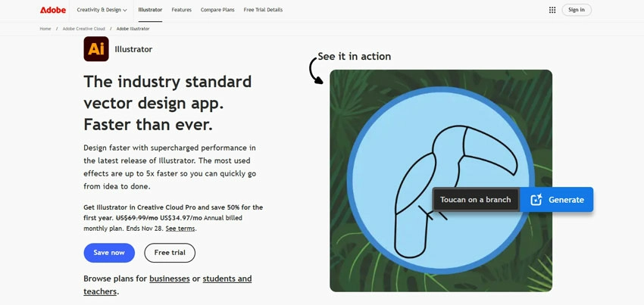Go to Compare Plans

click(x=217, y=10)
